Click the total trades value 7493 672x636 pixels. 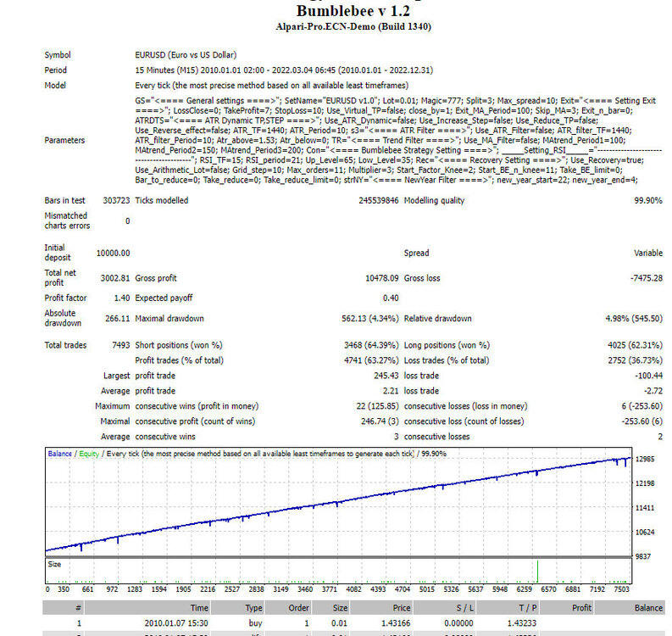pyautogui.click(x=121, y=345)
